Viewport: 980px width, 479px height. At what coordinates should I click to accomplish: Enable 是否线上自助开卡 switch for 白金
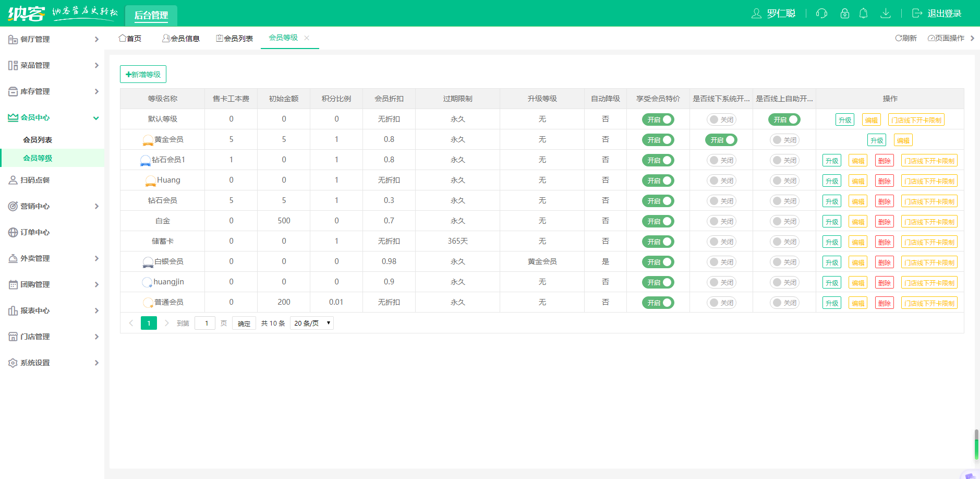point(784,221)
